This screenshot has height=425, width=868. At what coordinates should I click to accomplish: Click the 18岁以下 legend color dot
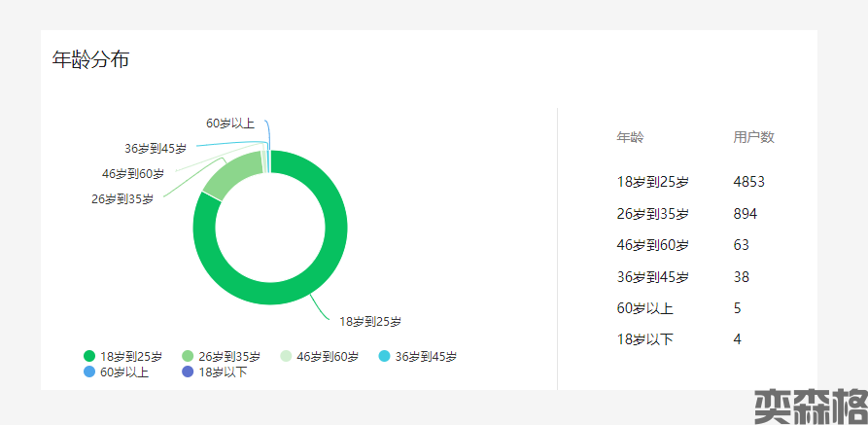(x=189, y=372)
